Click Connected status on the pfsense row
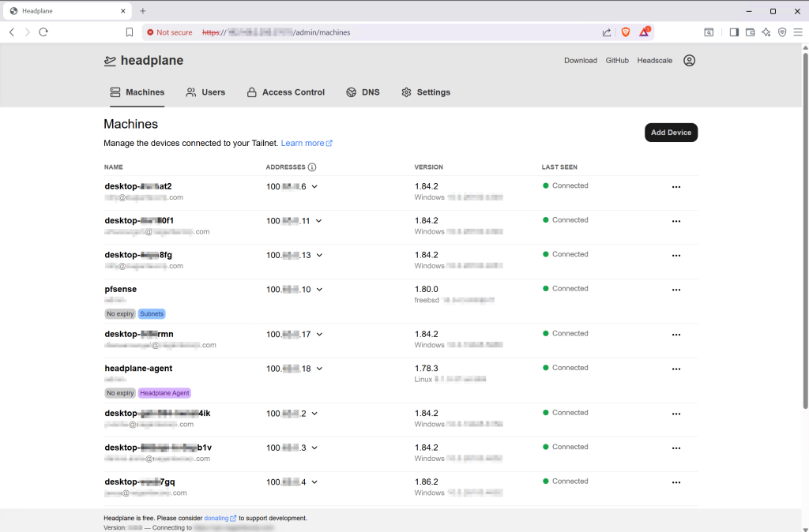The image size is (809, 532). point(566,289)
